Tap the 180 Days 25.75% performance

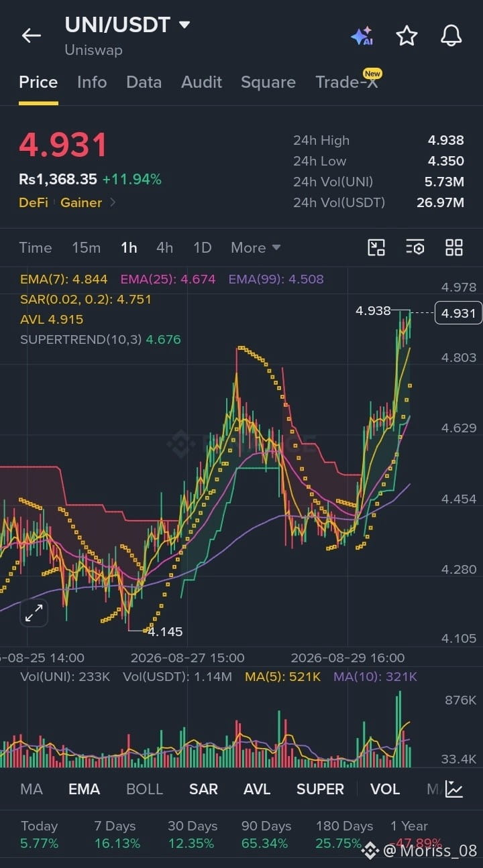343,834
